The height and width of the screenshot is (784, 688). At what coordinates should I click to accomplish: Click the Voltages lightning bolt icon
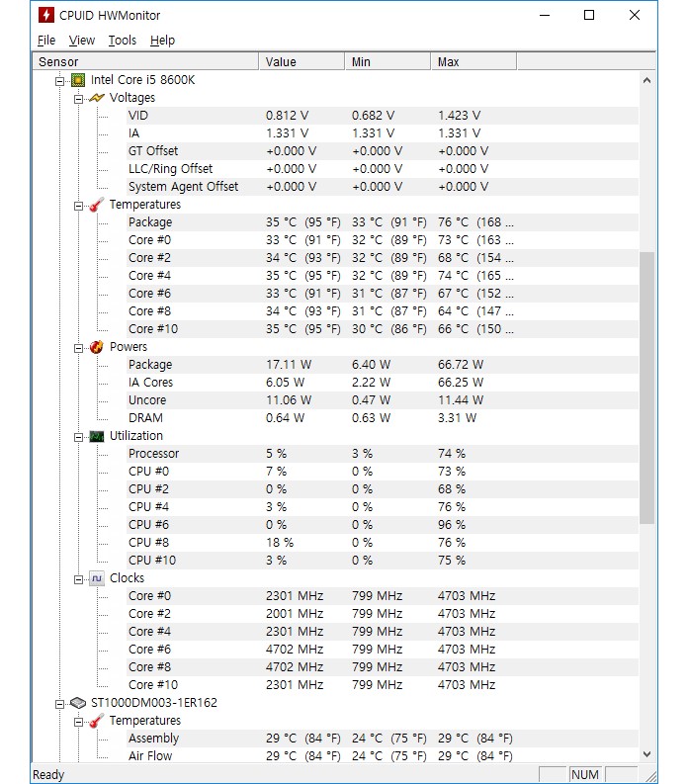click(97, 98)
